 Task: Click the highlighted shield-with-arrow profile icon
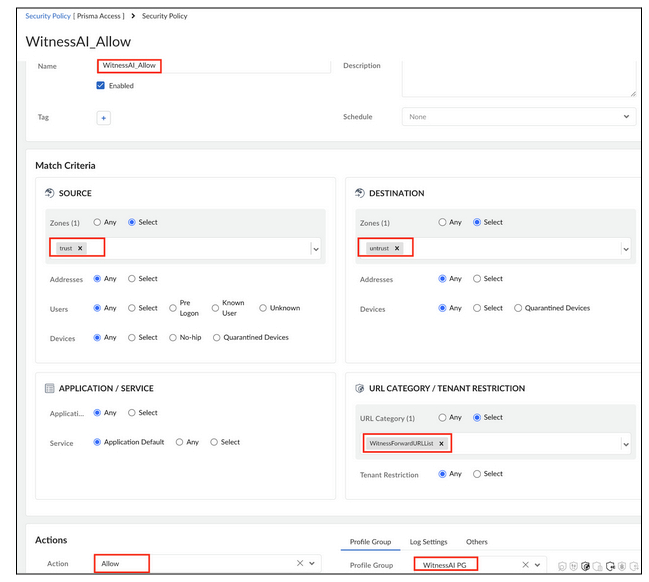point(610,566)
